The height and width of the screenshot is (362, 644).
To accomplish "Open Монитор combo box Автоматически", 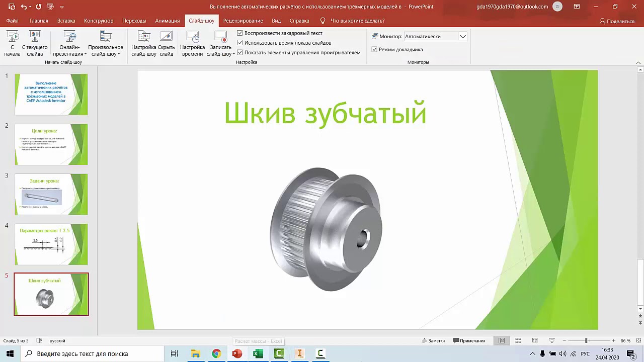I will (435, 36).
